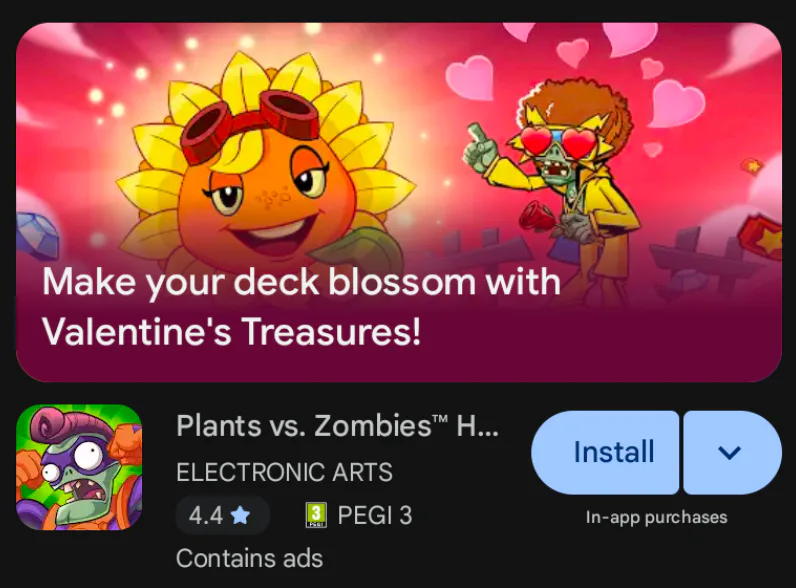The image size is (796, 588).
Task: Click the In-app purchases note
Action: pos(656,517)
